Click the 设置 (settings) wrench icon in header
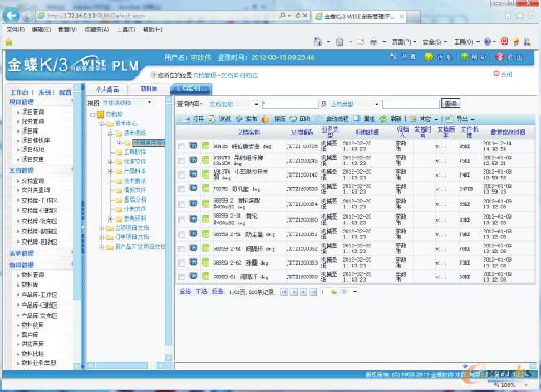 392,56
